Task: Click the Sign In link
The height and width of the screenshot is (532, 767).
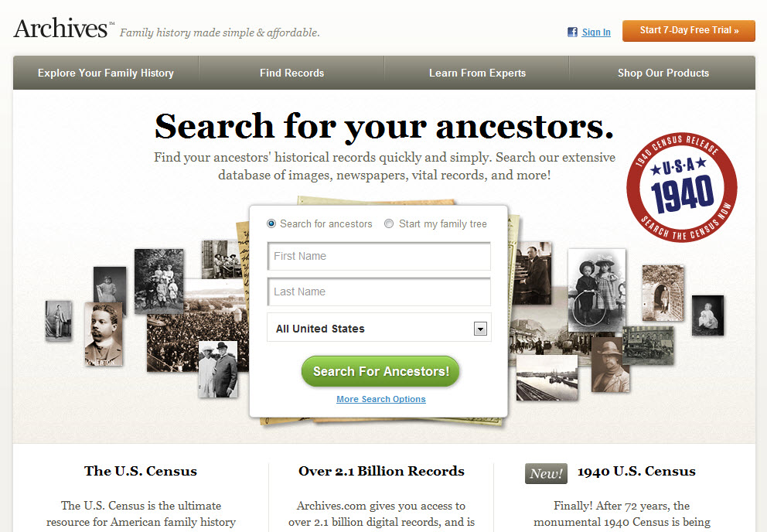Action: (596, 32)
